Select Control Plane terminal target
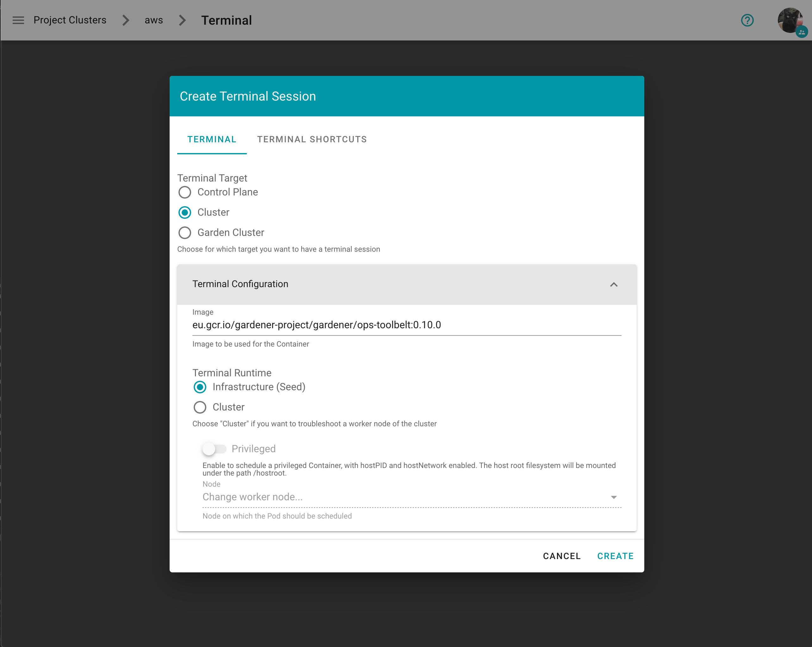Image resolution: width=812 pixels, height=647 pixels. click(184, 192)
